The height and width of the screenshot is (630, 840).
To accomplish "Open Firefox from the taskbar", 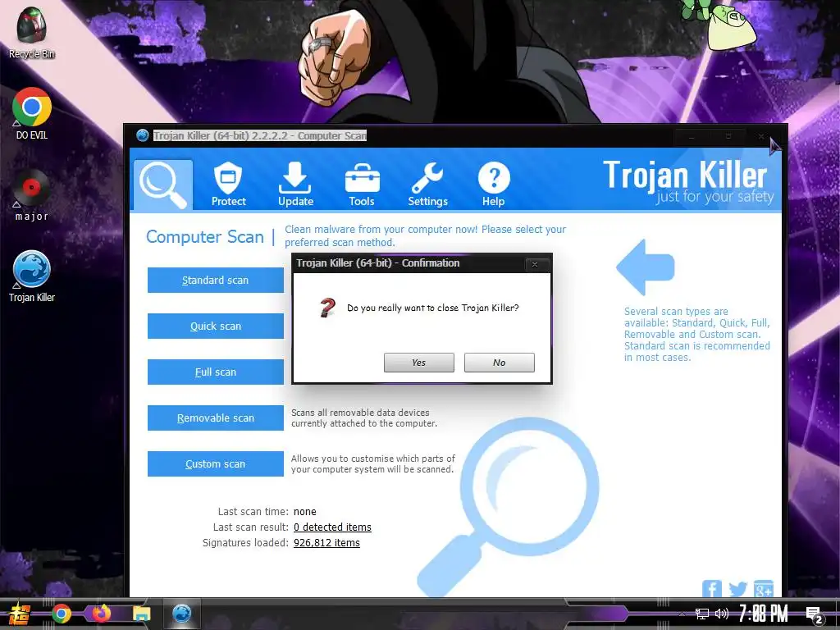I will click(101, 614).
